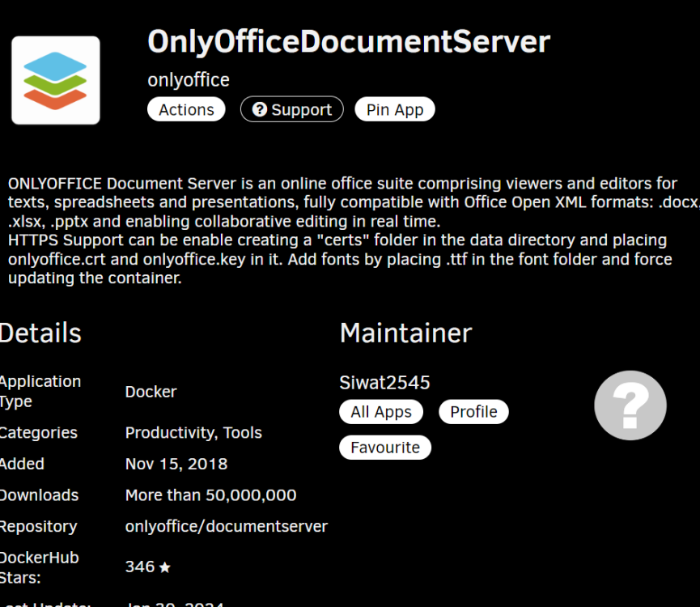Click the ONLYOFFICE Document Server description paragraph
This screenshot has height=607, width=700.
pos(353,231)
